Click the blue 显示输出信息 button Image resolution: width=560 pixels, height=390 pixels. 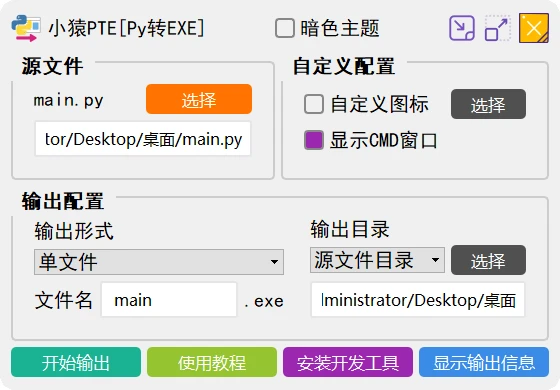click(484, 362)
